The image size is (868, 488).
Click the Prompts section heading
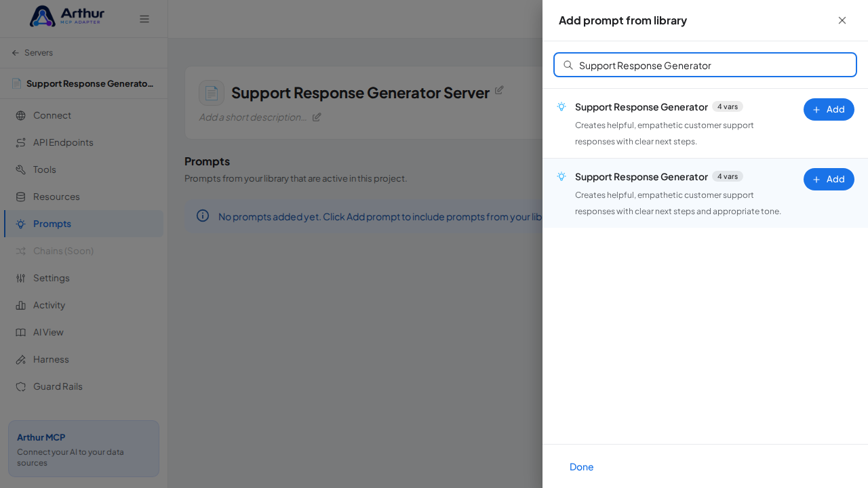tap(208, 161)
